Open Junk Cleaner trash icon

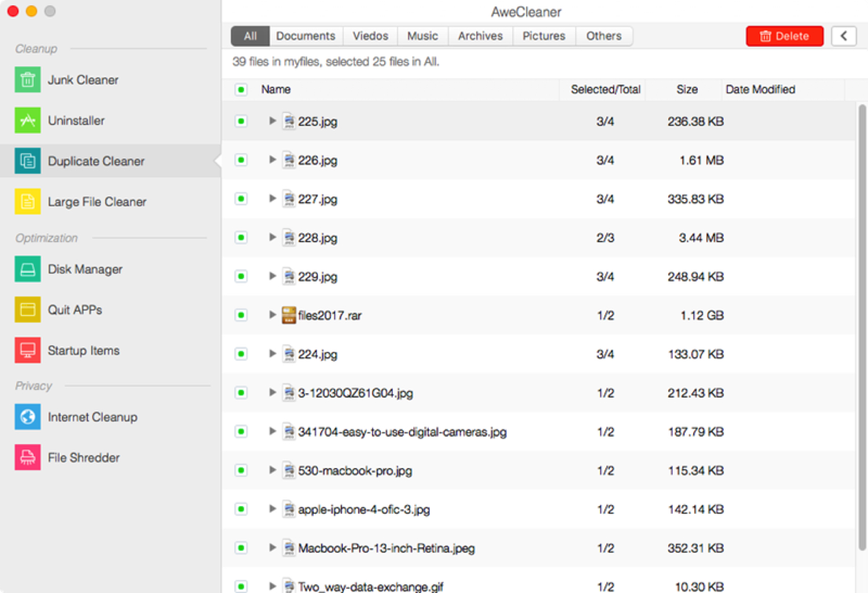(27, 80)
